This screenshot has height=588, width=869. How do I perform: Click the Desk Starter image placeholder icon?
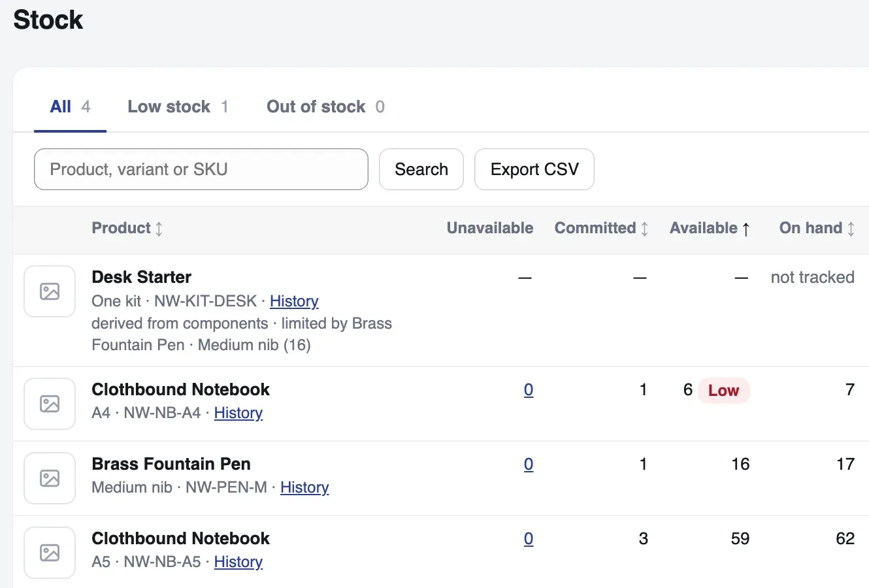click(50, 291)
